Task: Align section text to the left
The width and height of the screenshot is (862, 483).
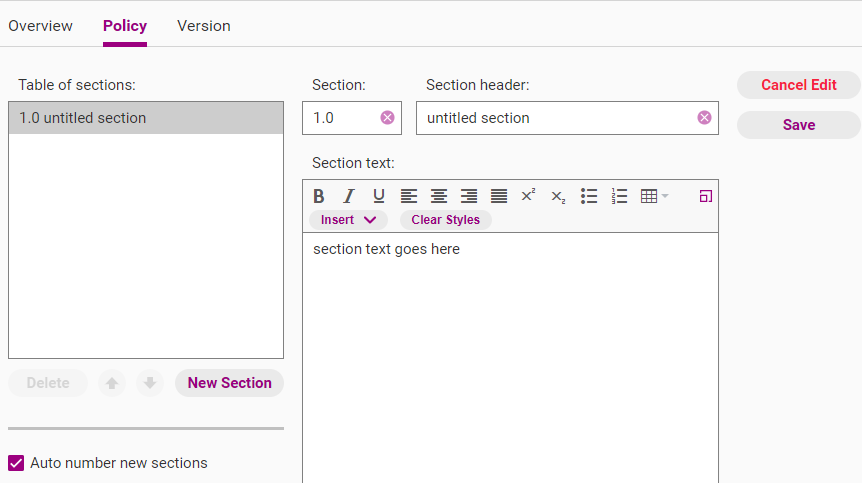Action: [409, 197]
